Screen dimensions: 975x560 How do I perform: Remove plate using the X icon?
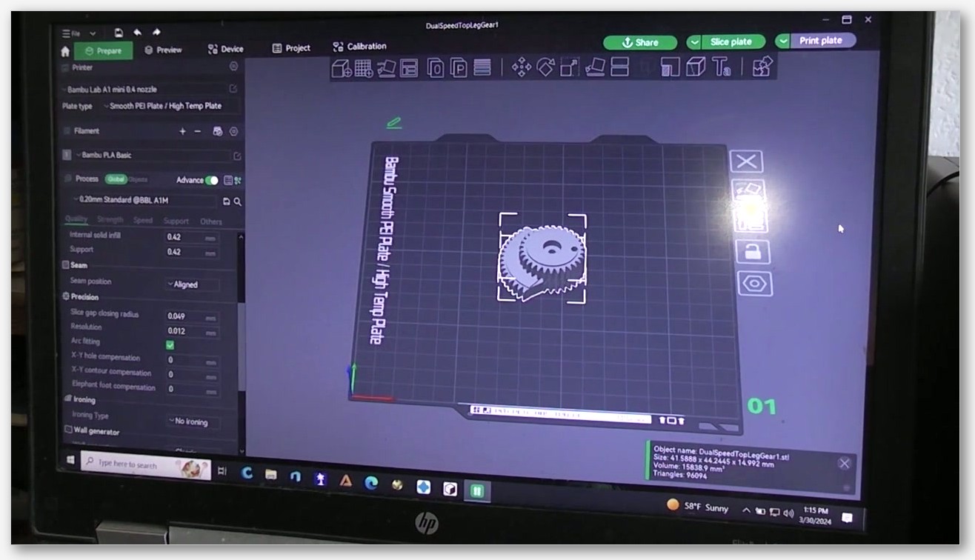tap(747, 161)
